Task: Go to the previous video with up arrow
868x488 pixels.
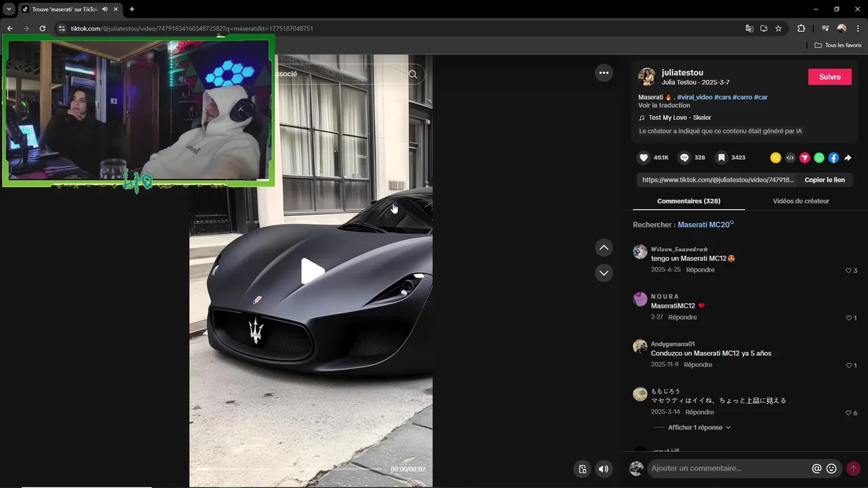Action: (604, 247)
